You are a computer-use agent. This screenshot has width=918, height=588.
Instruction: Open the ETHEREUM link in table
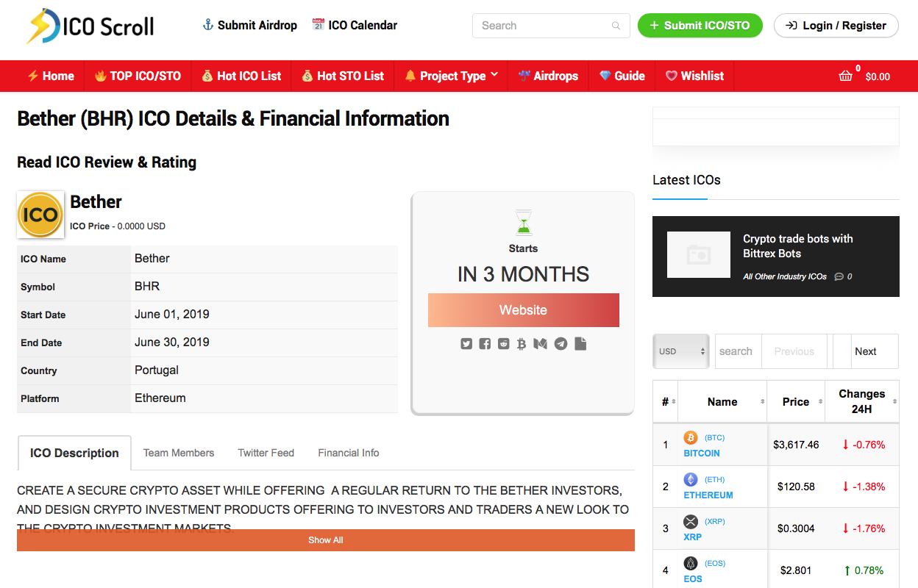708,495
